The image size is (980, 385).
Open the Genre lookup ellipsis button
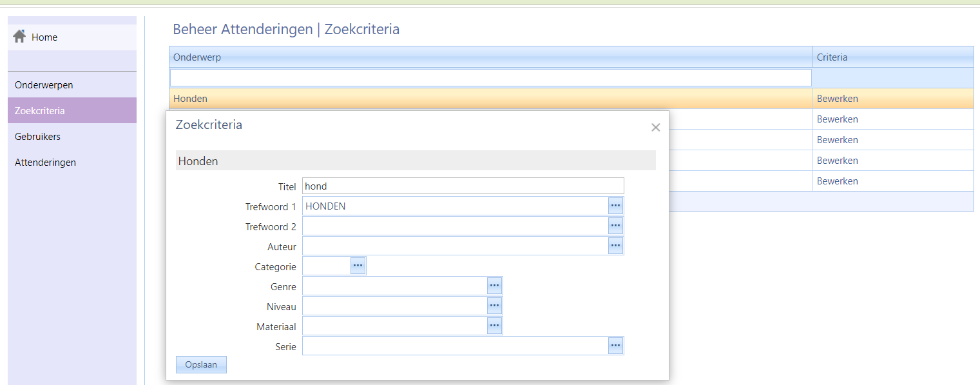[x=494, y=286]
